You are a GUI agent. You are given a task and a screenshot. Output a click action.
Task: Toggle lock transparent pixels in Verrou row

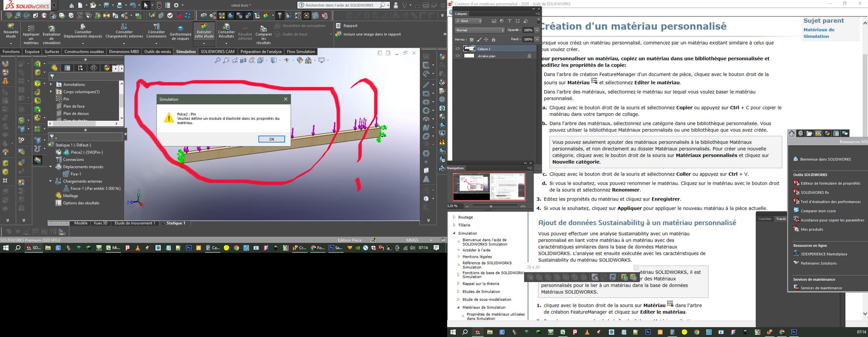coord(472,39)
